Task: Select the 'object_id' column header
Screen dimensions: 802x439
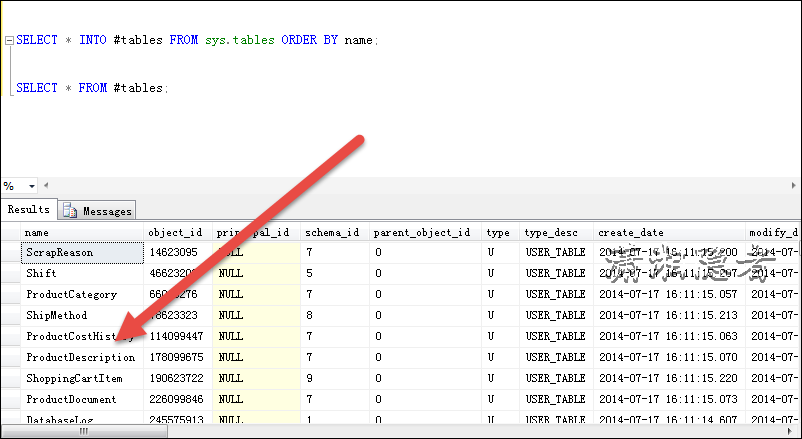Action: [x=177, y=232]
